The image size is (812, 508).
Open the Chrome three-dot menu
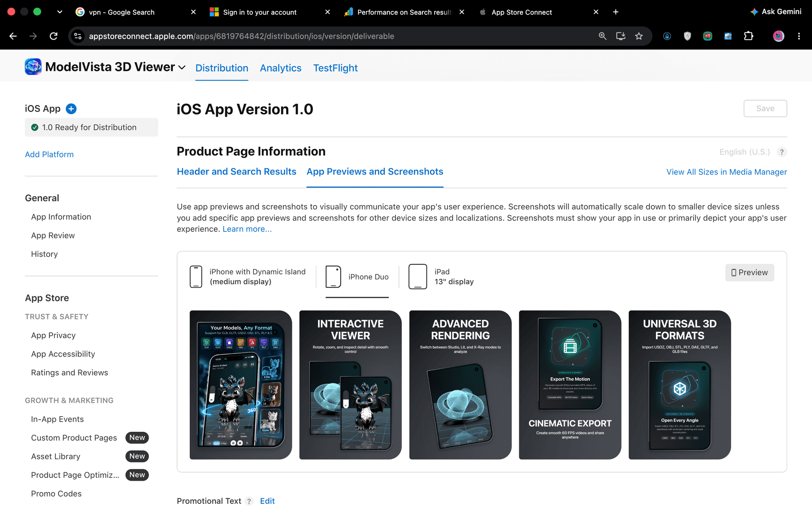[x=799, y=36]
